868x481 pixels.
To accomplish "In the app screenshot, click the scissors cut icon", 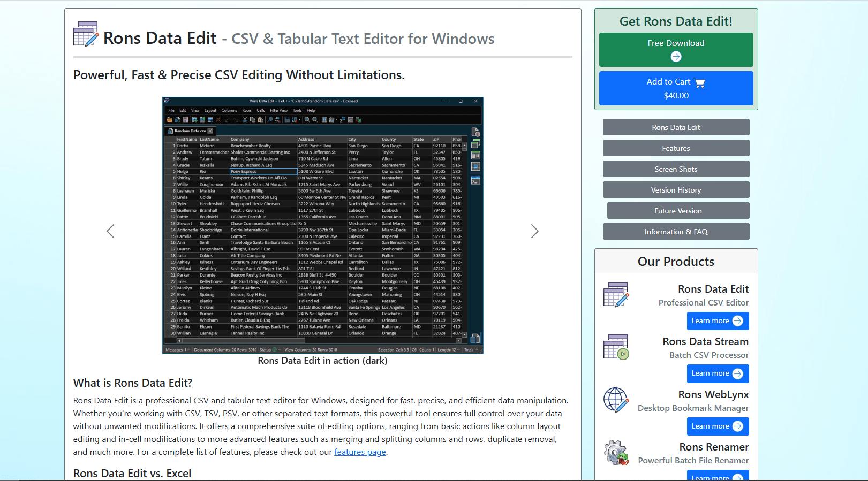I will coord(245,120).
